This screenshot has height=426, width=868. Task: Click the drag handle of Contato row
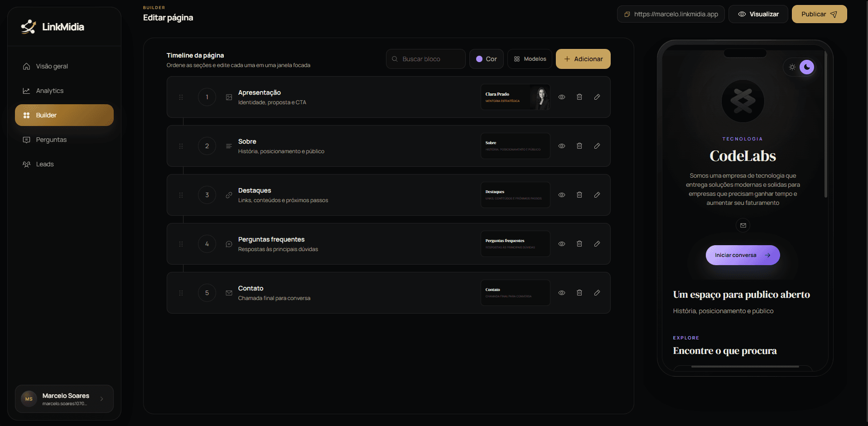click(x=181, y=293)
